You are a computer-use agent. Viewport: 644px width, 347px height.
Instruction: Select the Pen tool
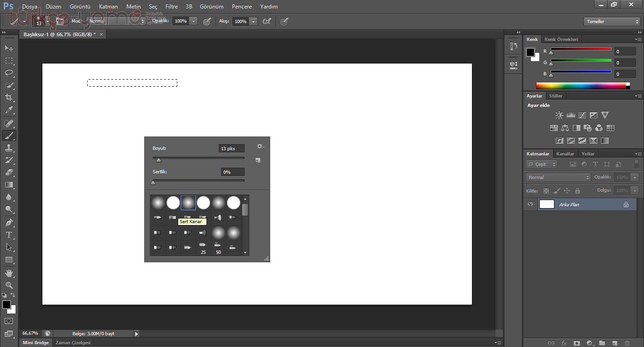9,222
